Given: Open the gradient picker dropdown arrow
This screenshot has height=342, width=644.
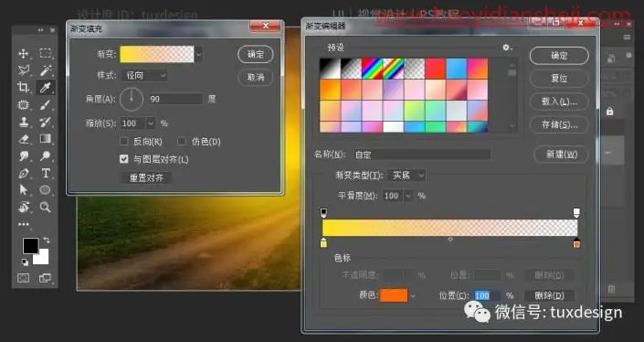Looking at the screenshot, I should (x=199, y=54).
